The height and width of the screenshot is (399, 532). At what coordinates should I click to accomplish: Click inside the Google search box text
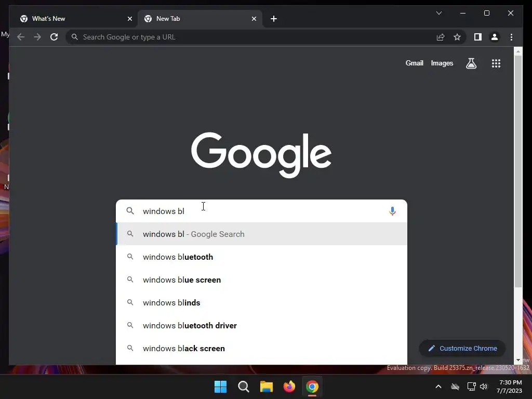[261, 211]
